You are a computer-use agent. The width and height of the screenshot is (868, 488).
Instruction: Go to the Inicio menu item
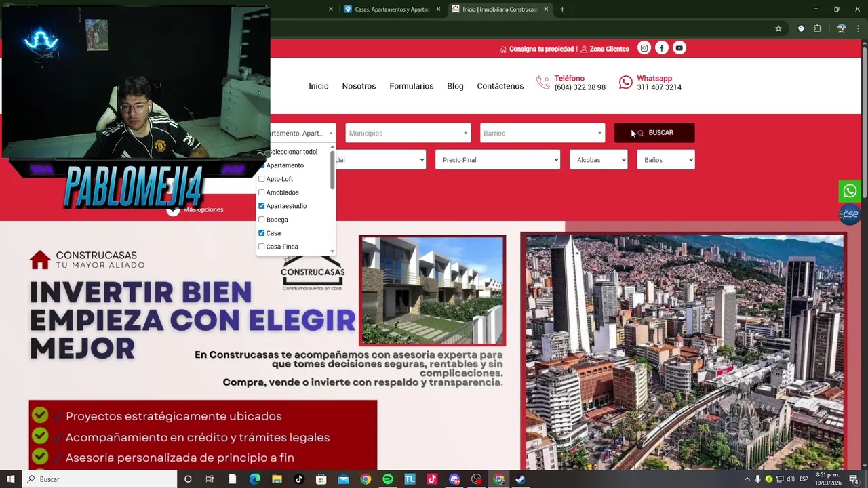319,86
